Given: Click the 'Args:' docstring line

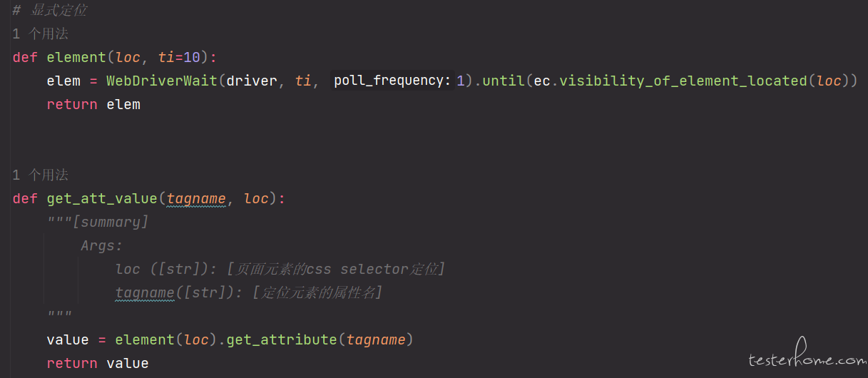Looking at the screenshot, I should coord(102,245).
